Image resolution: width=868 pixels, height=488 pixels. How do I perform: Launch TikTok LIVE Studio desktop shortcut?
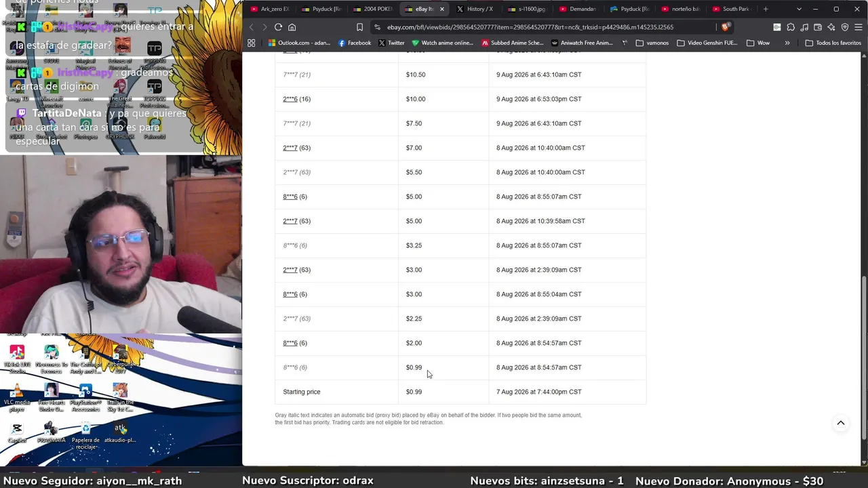coord(17,359)
